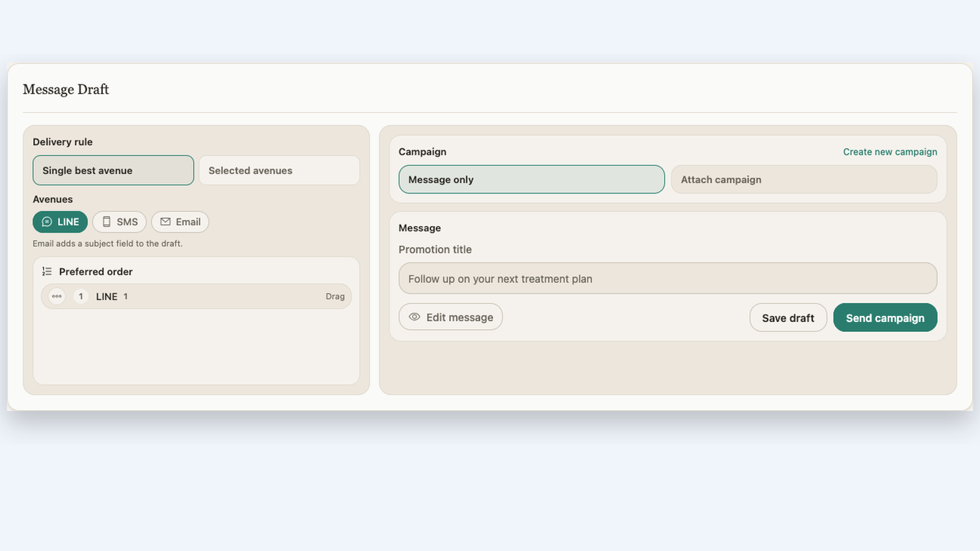The height and width of the screenshot is (551, 980).
Task: Click Save draft button
Action: 788,318
